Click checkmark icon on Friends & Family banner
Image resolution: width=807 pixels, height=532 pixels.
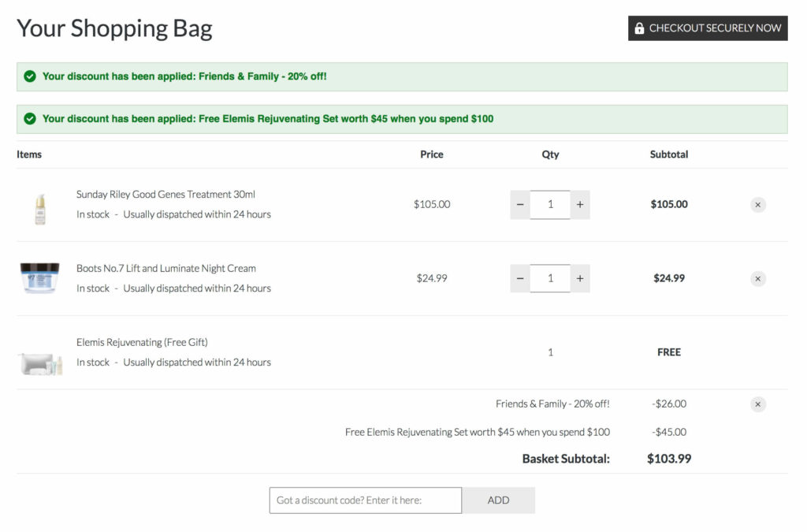pyautogui.click(x=30, y=76)
